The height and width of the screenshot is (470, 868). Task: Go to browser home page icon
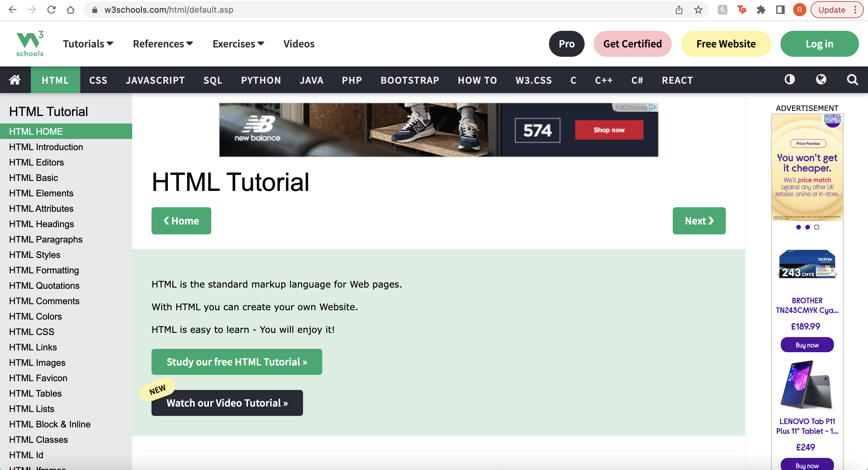coord(70,10)
